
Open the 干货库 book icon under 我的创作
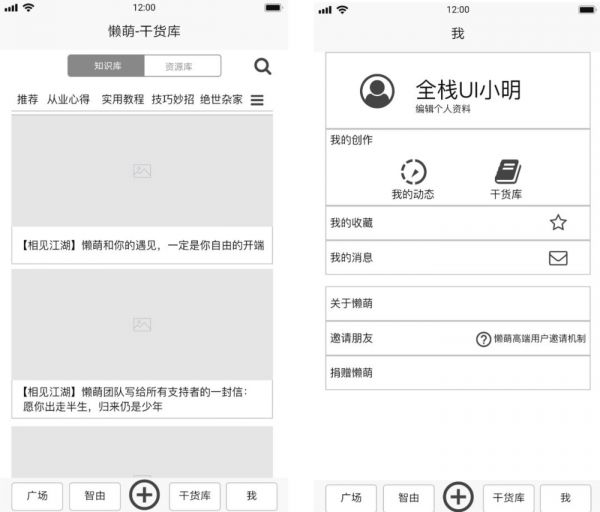507,171
